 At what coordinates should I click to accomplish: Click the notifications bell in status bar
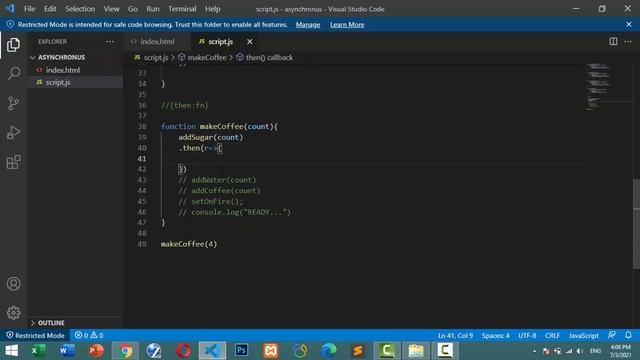629,335
